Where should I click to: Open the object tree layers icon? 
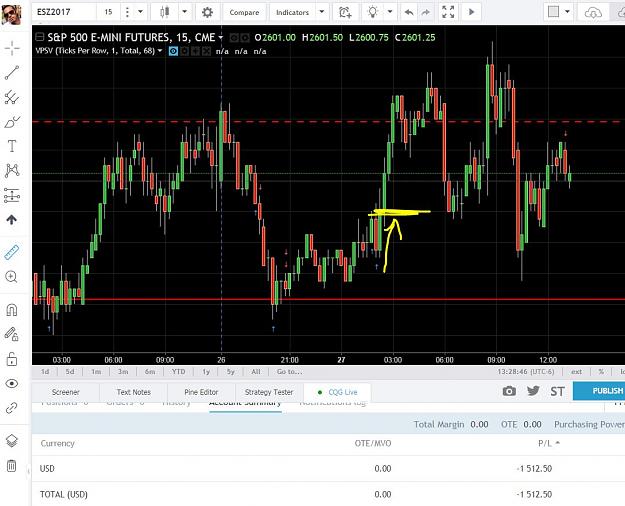(x=12, y=441)
